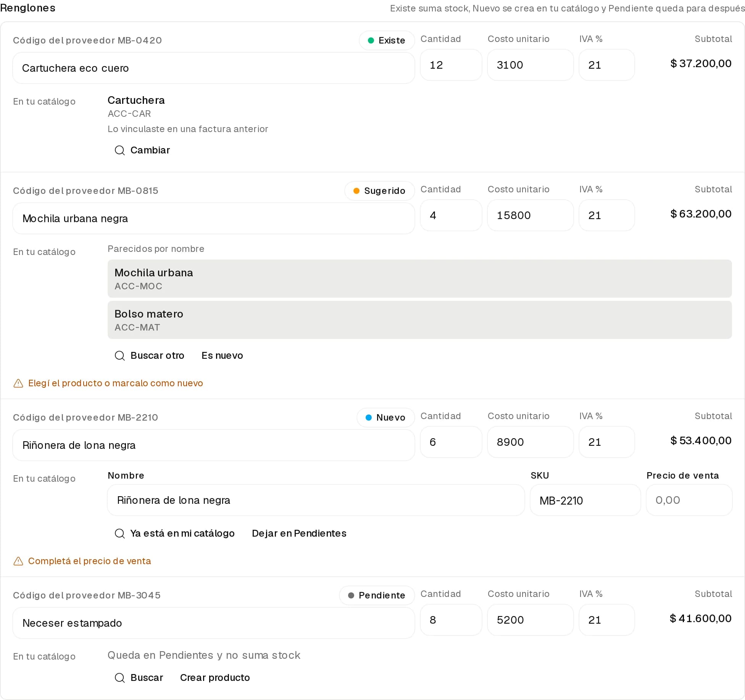Edit the Riñonera de lona negra line description
Image resolution: width=745 pixels, height=700 pixels.
click(214, 445)
